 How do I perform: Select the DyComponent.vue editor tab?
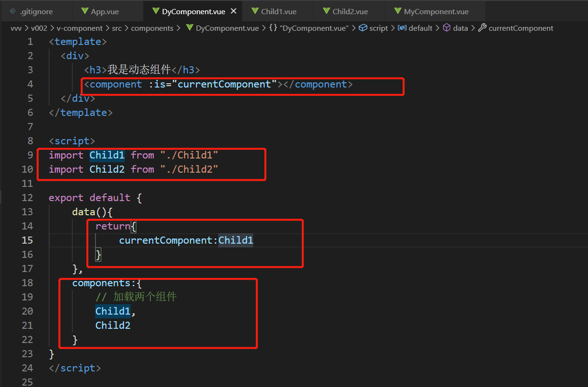click(x=192, y=11)
